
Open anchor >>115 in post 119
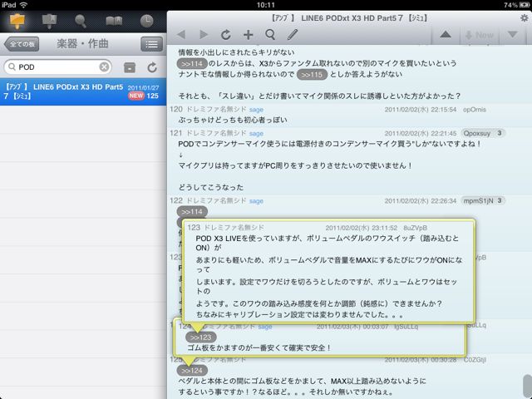pyautogui.click(x=312, y=74)
